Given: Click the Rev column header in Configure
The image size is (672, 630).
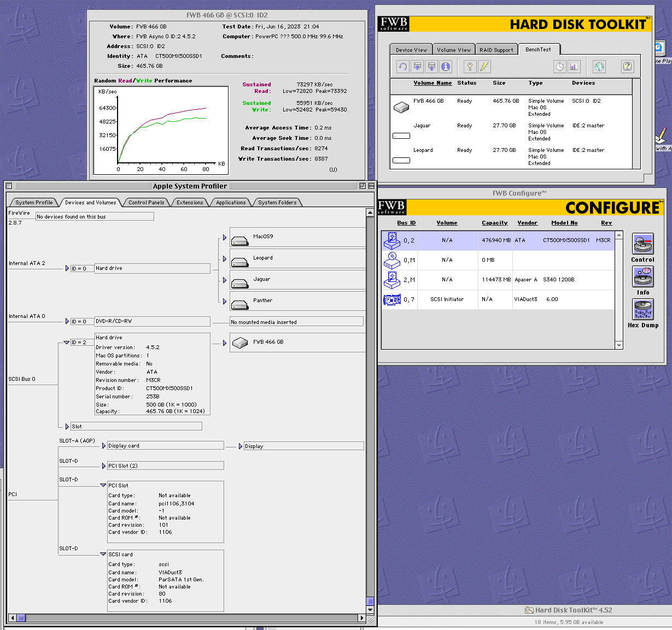Looking at the screenshot, I should (x=606, y=223).
